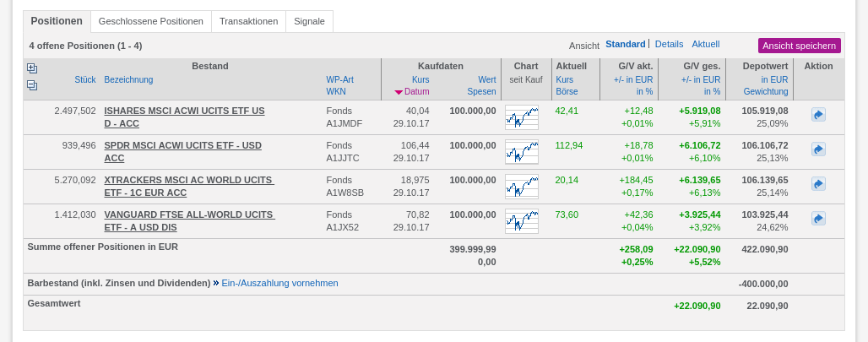Click action icon for iShares MSCI ACWI row
This screenshot has height=342, width=868.
pyautogui.click(x=818, y=115)
